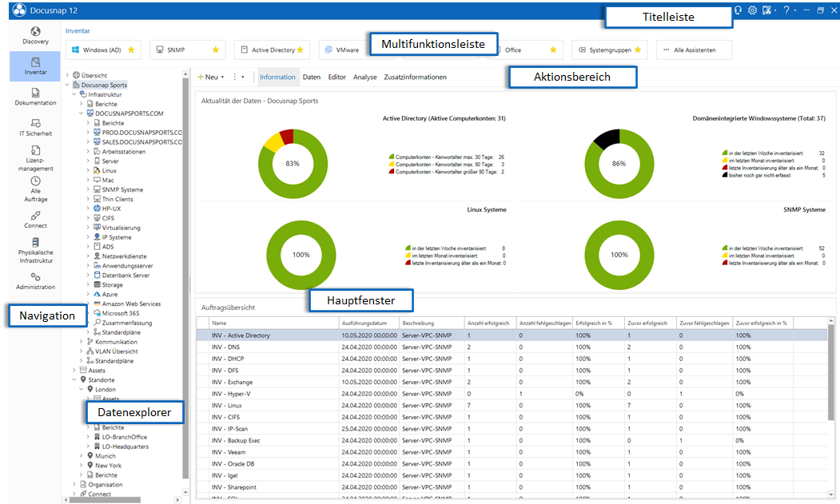Open the Dokumentation sidebar icon
Viewport: 840px width, 504px height.
click(35, 97)
